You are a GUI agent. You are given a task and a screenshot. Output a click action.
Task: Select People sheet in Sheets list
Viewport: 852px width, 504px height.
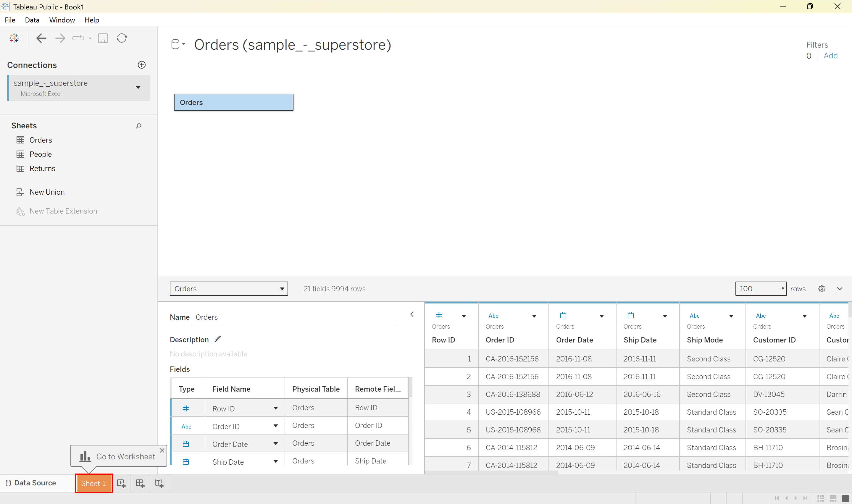[x=41, y=154]
